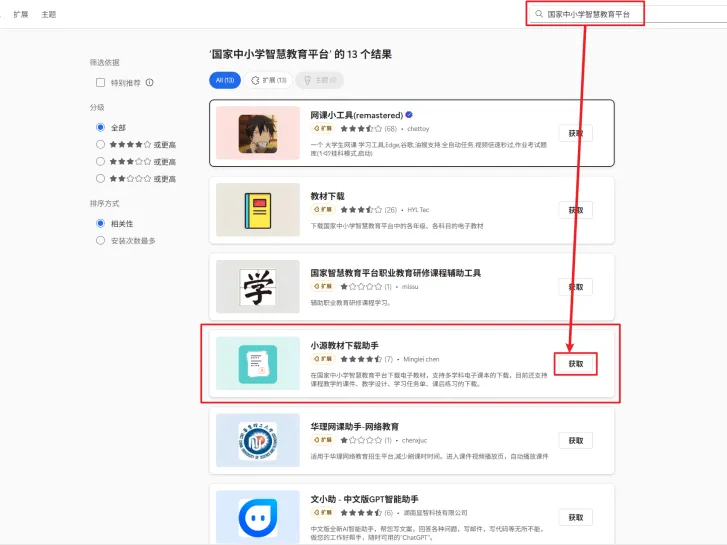Screen dimensions: 727x545
Task: Click 获取 for 教材下载
Action: point(575,210)
